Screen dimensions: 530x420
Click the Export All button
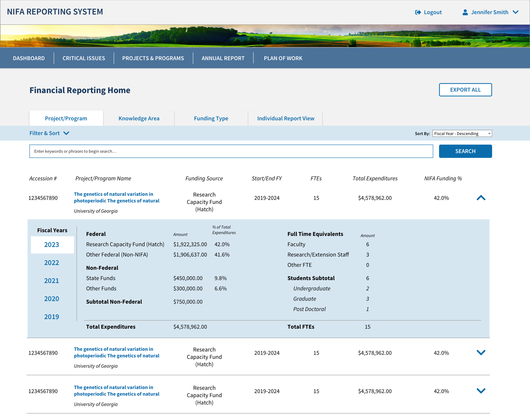pyautogui.click(x=465, y=90)
